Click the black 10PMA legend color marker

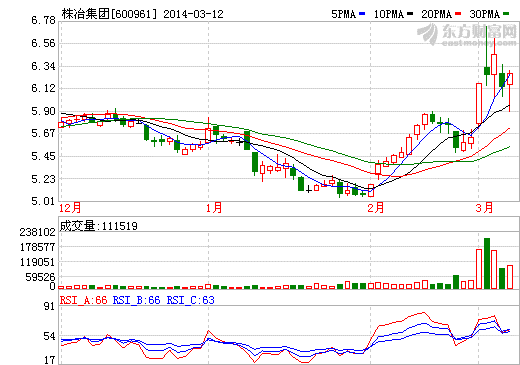point(410,14)
